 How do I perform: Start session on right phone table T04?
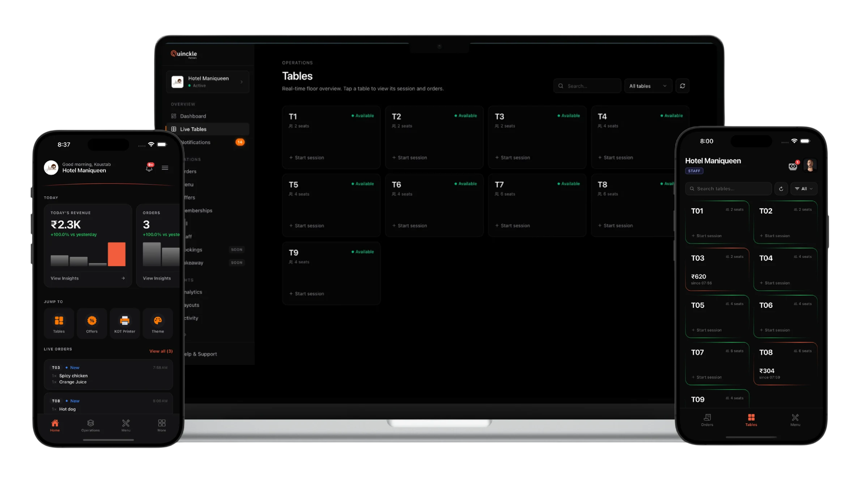[x=775, y=283]
